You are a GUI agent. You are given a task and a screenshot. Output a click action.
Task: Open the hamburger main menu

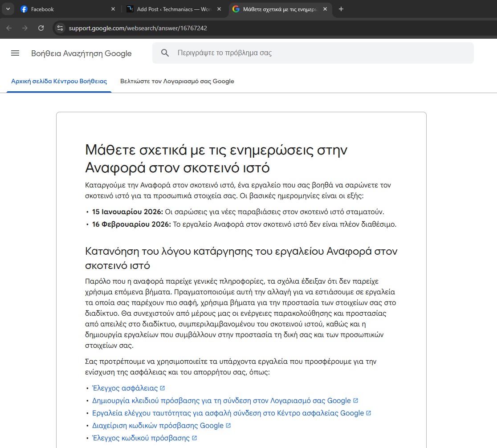[x=15, y=53]
